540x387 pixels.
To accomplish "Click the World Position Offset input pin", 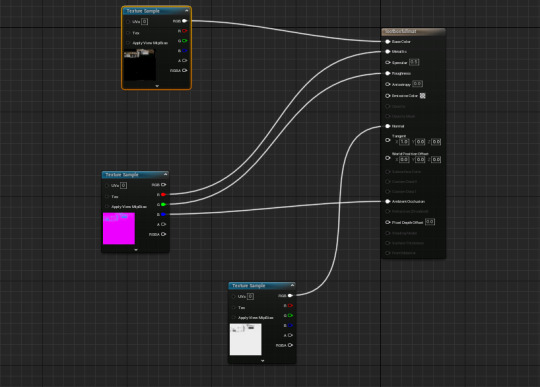I will click(x=388, y=158).
